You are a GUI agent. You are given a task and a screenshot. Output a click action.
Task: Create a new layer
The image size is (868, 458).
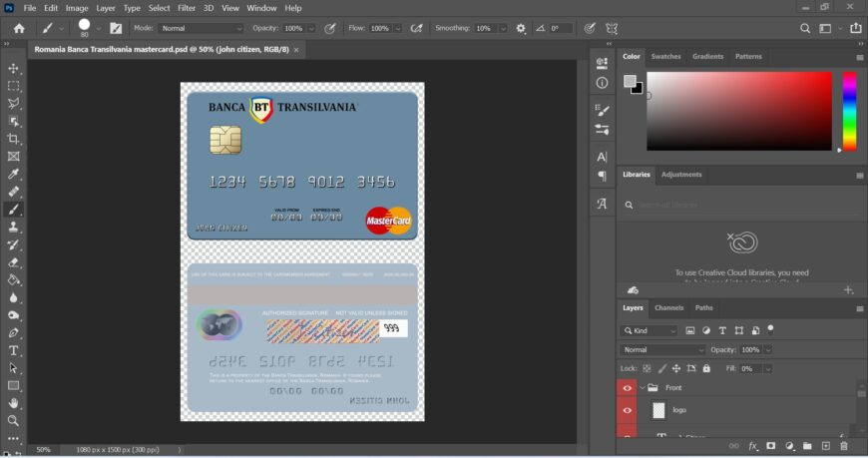(825, 446)
